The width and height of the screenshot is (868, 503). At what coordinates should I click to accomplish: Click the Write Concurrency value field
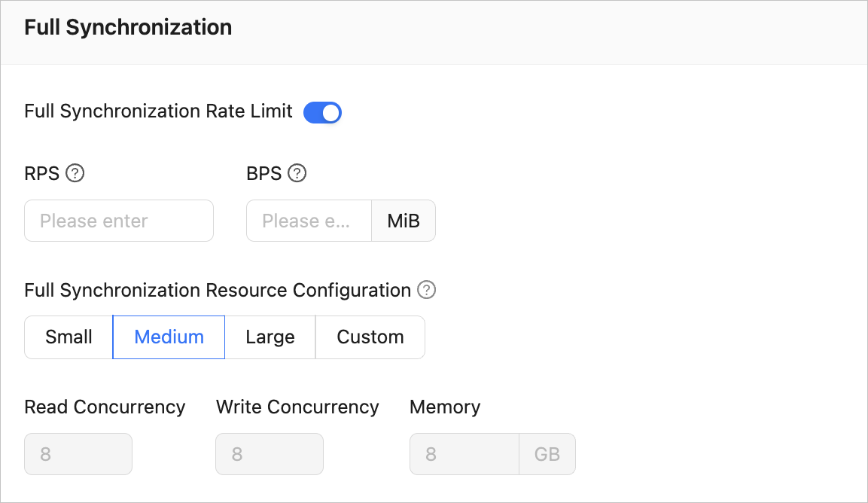pyautogui.click(x=270, y=454)
